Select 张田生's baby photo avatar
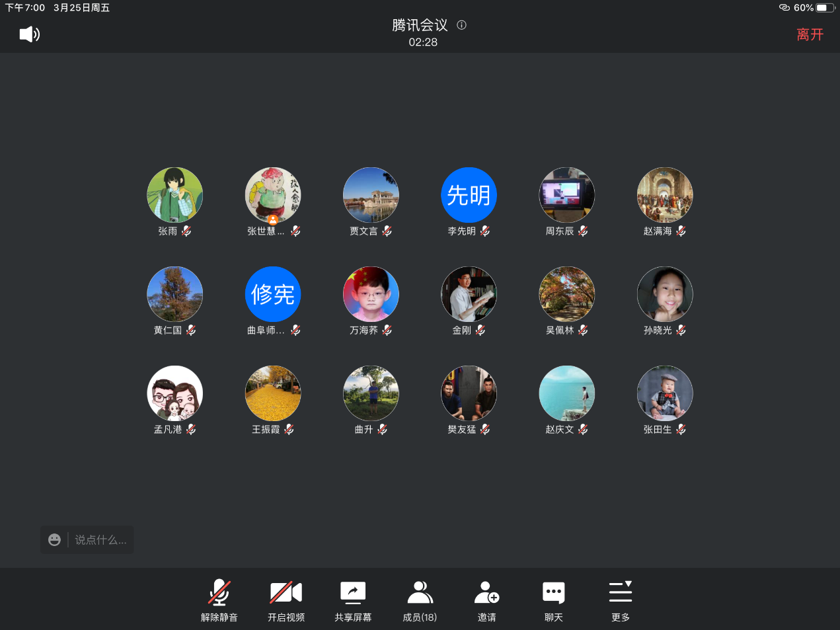The image size is (840, 630). coord(665,393)
